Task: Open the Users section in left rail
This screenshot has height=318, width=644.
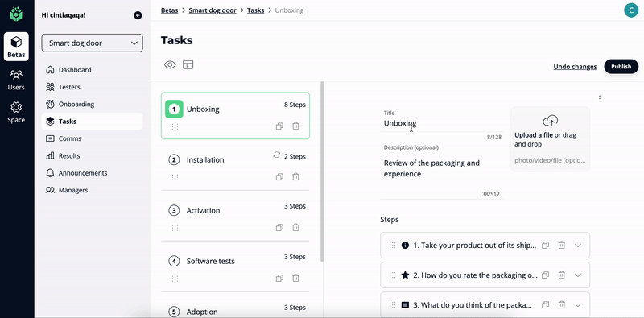Action: [x=16, y=80]
